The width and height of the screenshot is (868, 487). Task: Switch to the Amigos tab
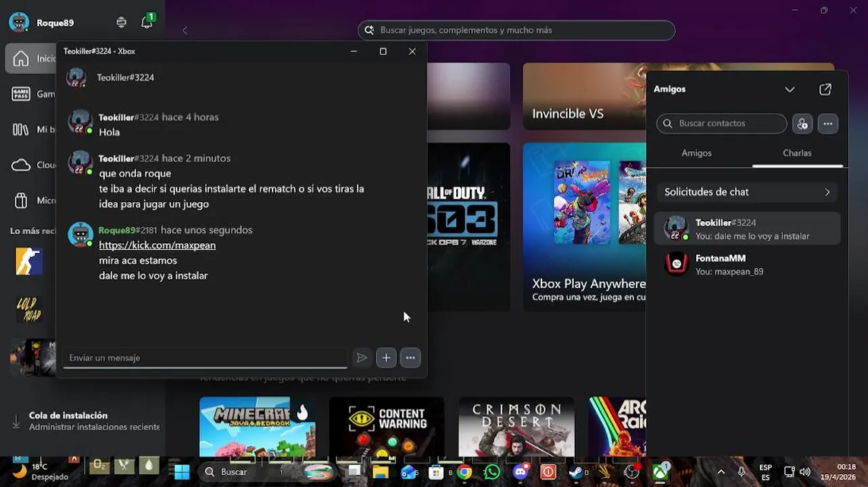click(x=696, y=154)
